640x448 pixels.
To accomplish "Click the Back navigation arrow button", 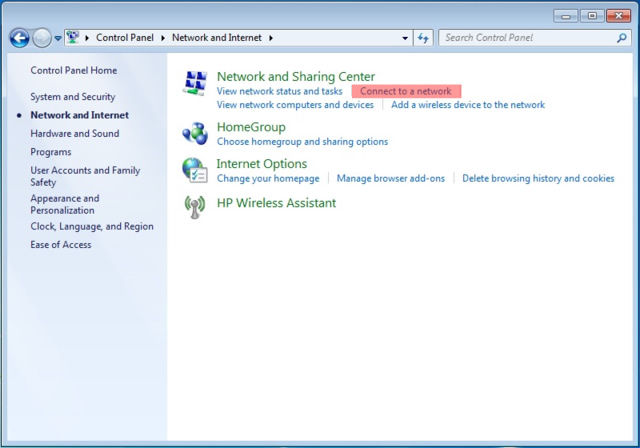I will coord(20,38).
